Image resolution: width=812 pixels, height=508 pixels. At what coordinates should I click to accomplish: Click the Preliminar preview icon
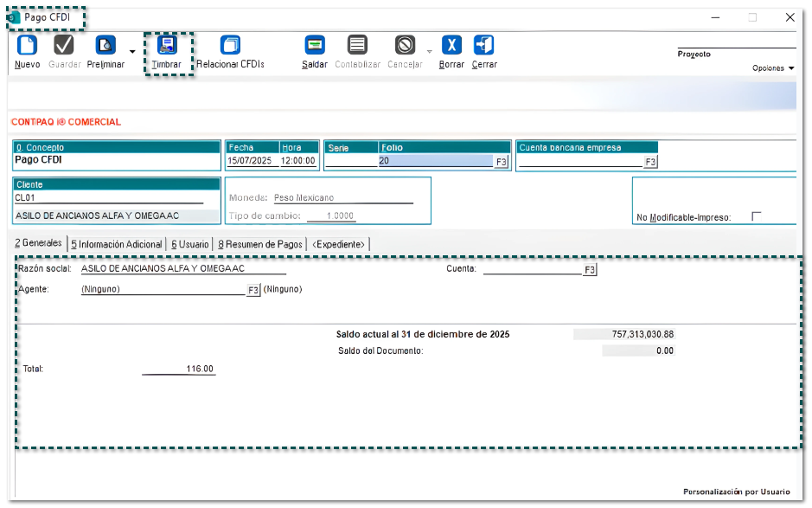[x=105, y=45]
